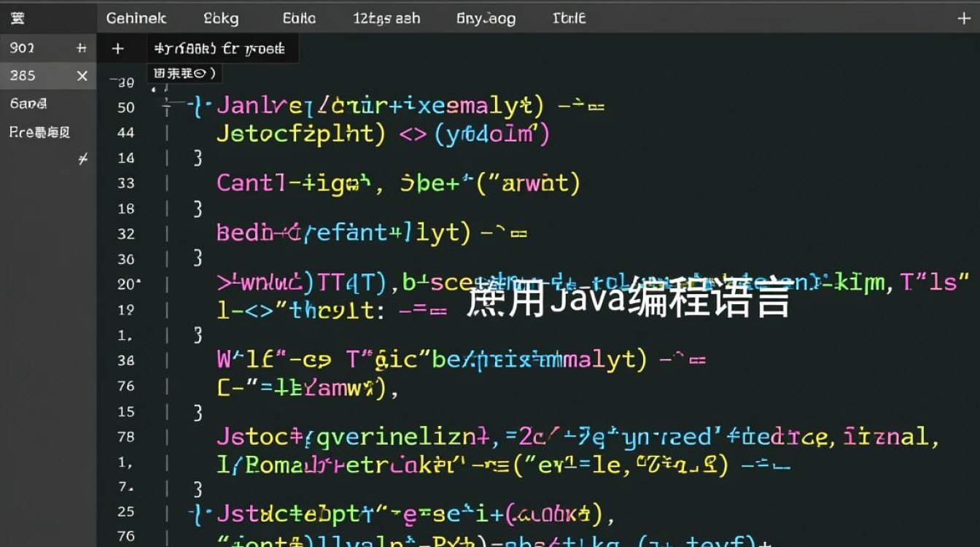Click line number 15 in the gutter

tap(126, 411)
